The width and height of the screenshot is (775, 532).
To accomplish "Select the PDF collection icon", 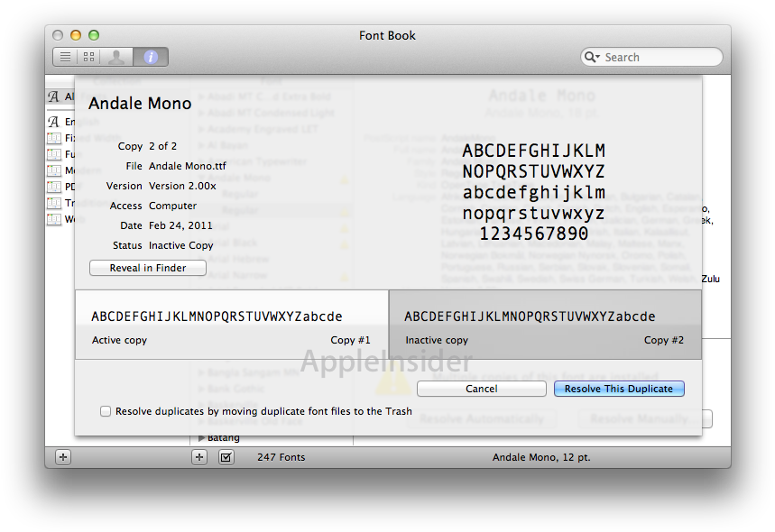I will [x=54, y=187].
